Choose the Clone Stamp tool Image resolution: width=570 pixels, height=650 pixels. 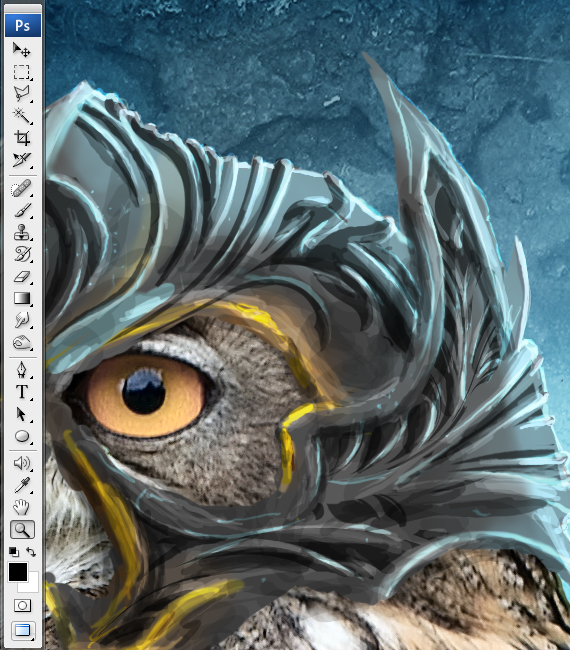(x=22, y=232)
